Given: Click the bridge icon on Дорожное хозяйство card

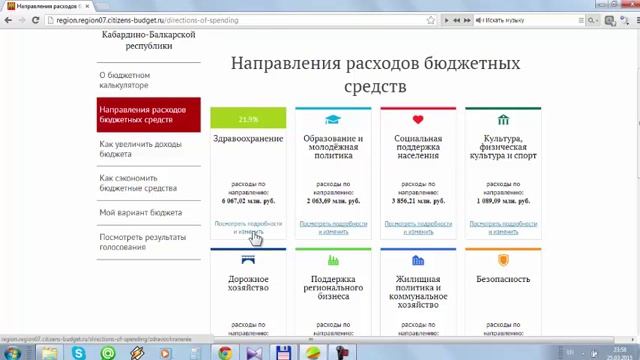Looking at the screenshot, I should coord(248,260).
